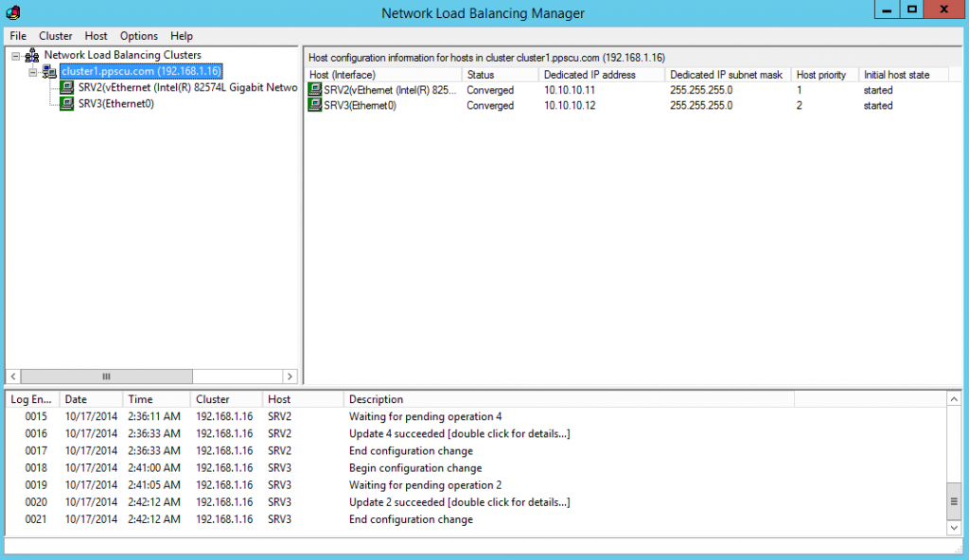
Task: Click the tree pane horizontal scrollbar right arrow
Action: point(291,376)
